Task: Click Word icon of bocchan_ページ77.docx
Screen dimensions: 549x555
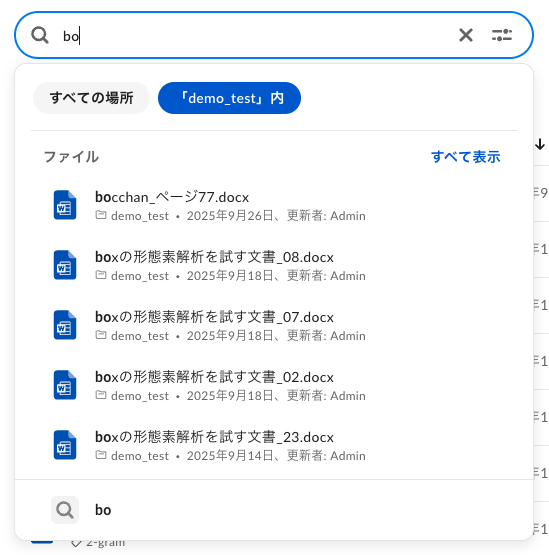Action: click(65, 205)
